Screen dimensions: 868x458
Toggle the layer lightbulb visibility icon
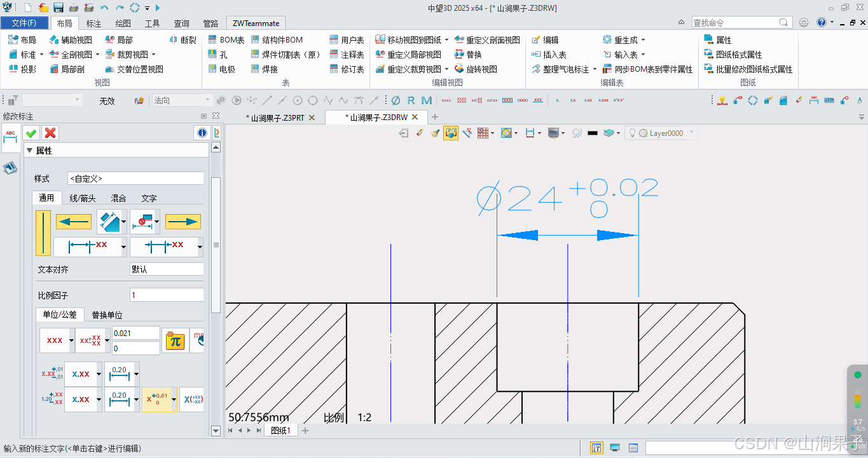point(633,133)
